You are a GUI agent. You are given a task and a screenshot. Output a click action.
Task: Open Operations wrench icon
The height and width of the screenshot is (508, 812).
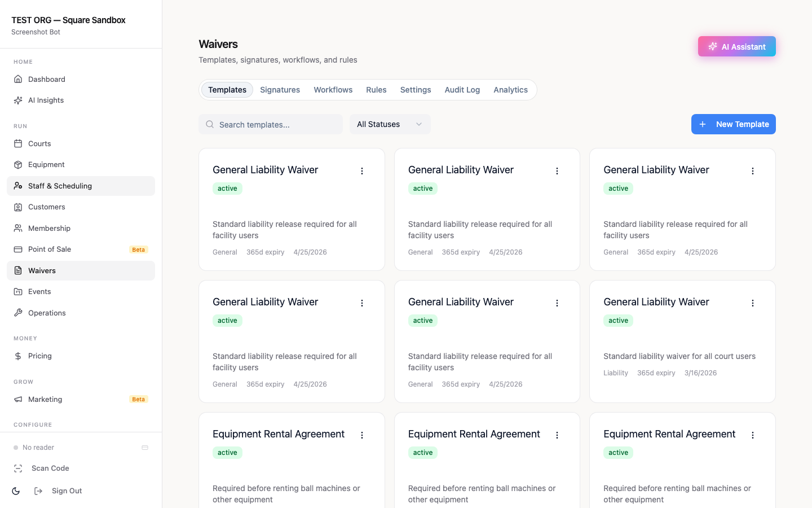[18, 313]
